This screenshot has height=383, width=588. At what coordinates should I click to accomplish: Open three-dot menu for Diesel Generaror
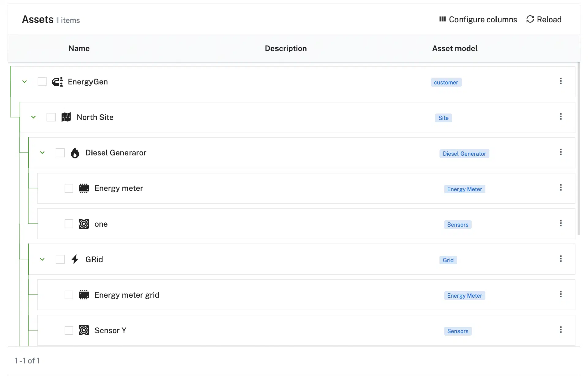[x=561, y=152]
